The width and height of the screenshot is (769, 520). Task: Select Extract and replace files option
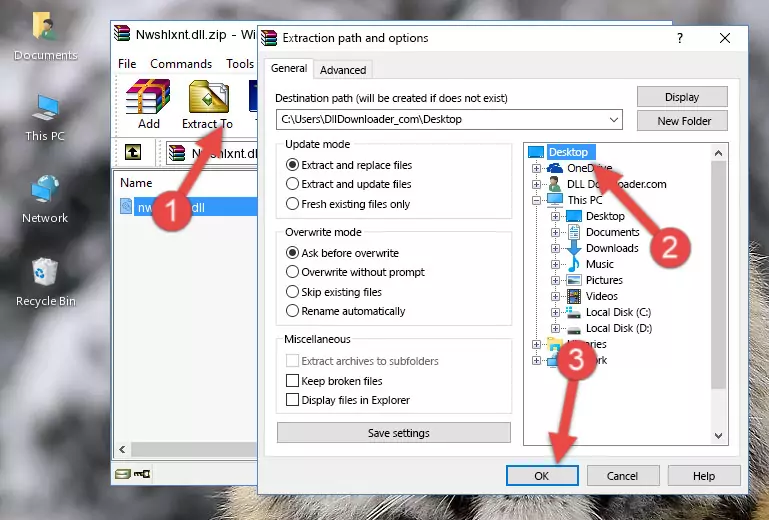(292, 165)
